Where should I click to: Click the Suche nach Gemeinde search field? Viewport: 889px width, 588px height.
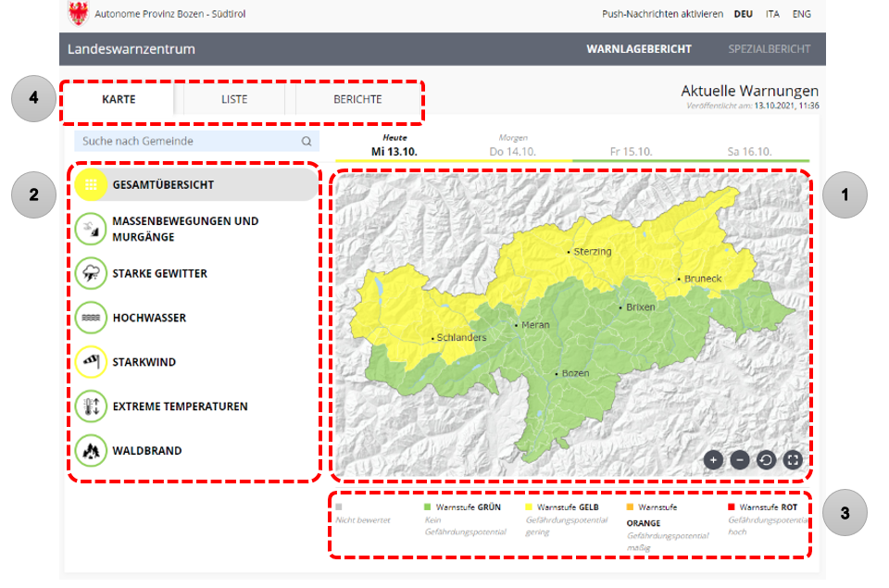point(190,142)
